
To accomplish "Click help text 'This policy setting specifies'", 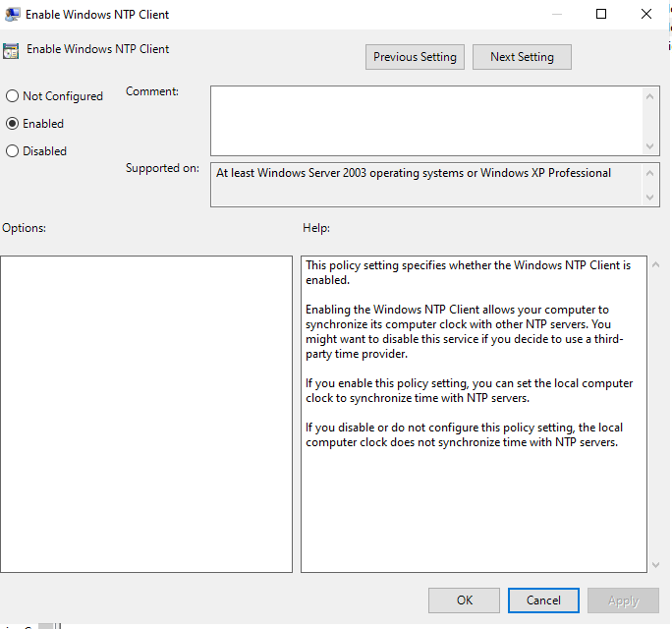I will point(468,272).
